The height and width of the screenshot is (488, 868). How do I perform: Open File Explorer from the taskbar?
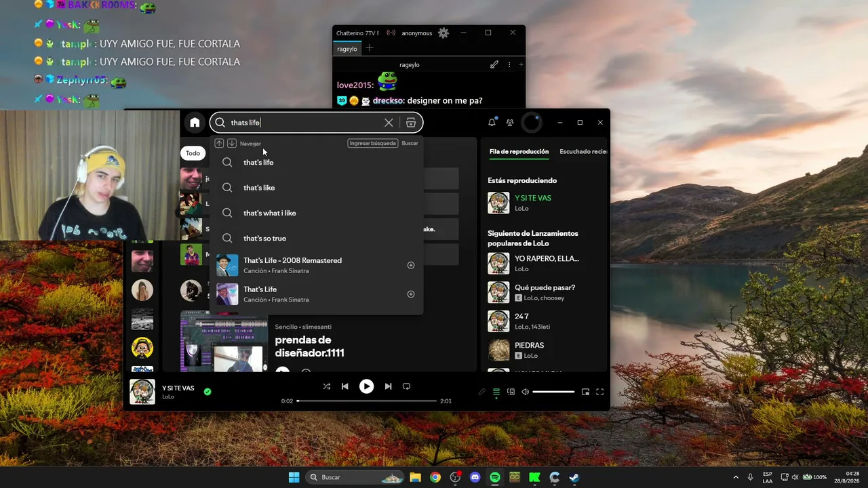[x=415, y=477]
